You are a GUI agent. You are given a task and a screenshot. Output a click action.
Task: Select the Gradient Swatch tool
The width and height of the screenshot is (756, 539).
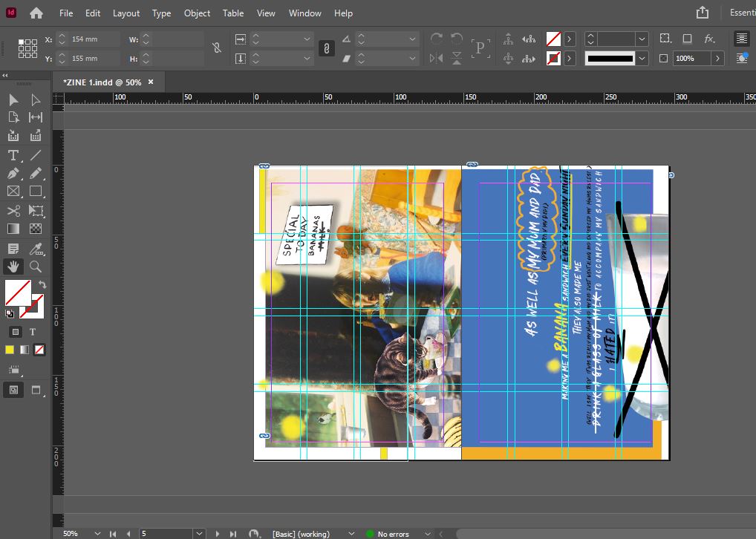point(13,229)
